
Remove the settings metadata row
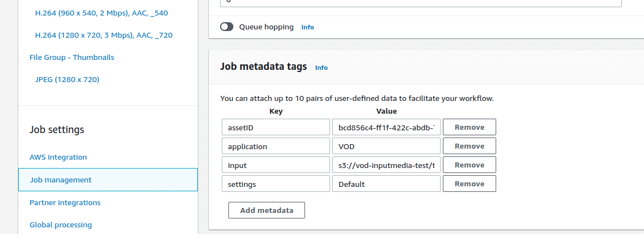pyautogui.click(x=469, y=184)
